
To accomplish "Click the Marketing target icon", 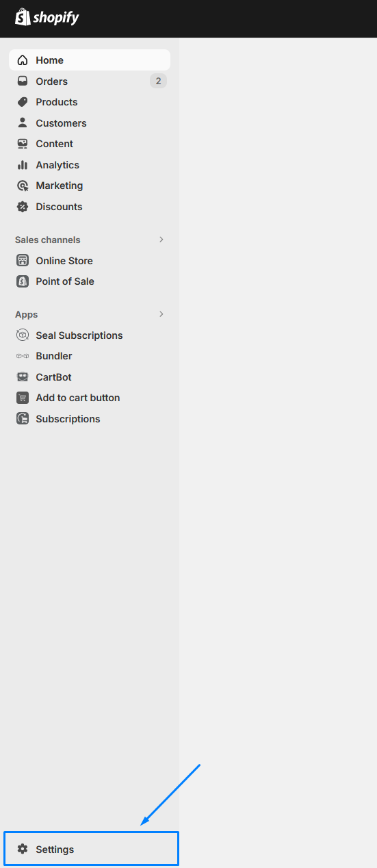I will 23,186.
